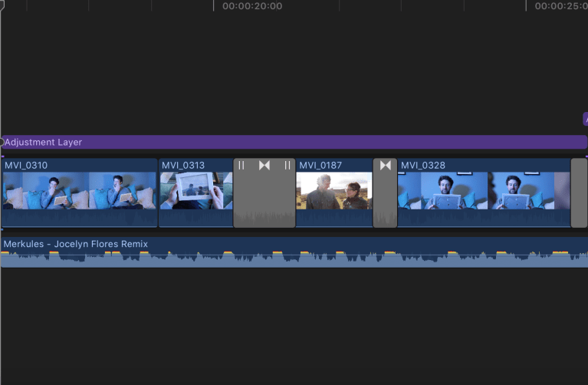The width and height of the screenshot is (588, 385).
Task: Click the MVI_0310 clip name label
Action: pos(26,165)
